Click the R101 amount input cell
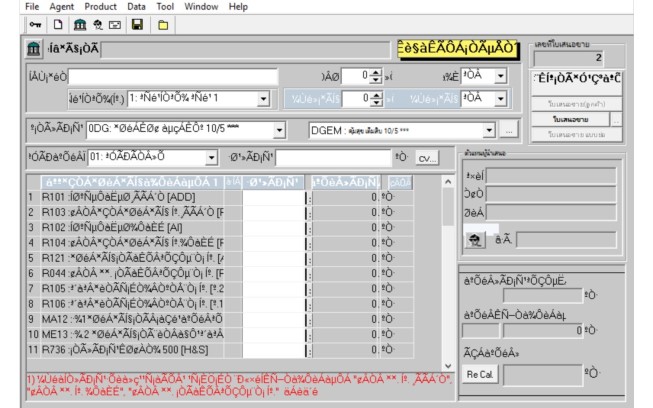Viewport: 653px width, 408px height. tap(274, 197)
